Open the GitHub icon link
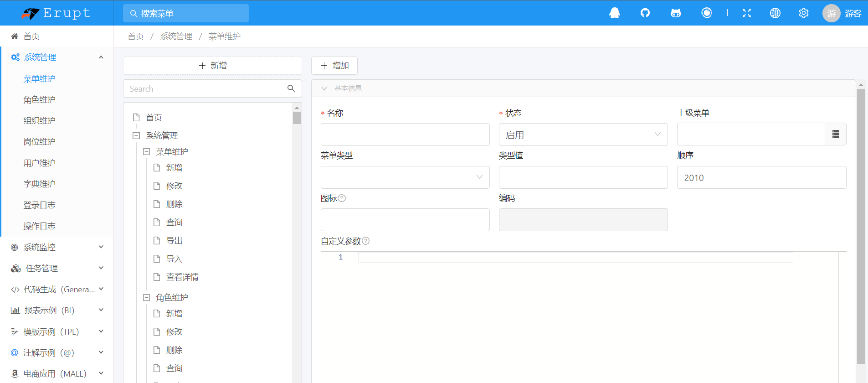 point(645,13)
